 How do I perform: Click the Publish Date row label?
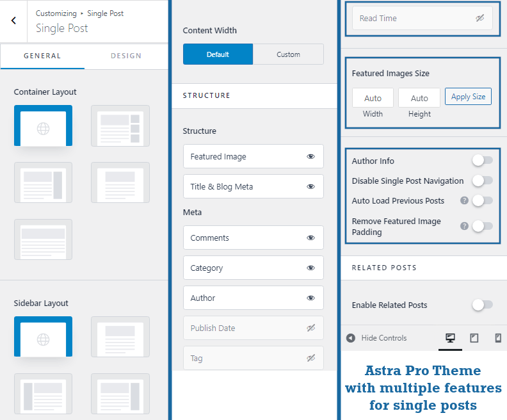(x=213, y=328)
